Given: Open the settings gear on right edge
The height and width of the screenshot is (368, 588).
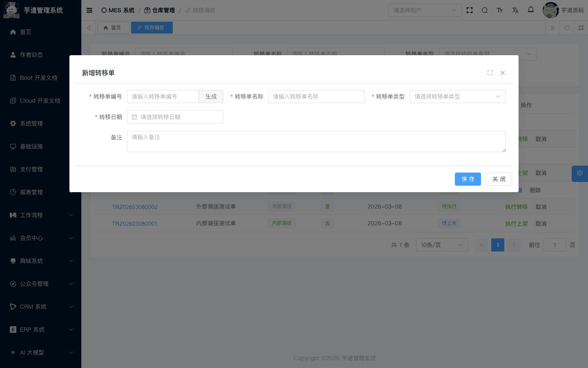Looking at the screenshot, I should coord(580,173).
